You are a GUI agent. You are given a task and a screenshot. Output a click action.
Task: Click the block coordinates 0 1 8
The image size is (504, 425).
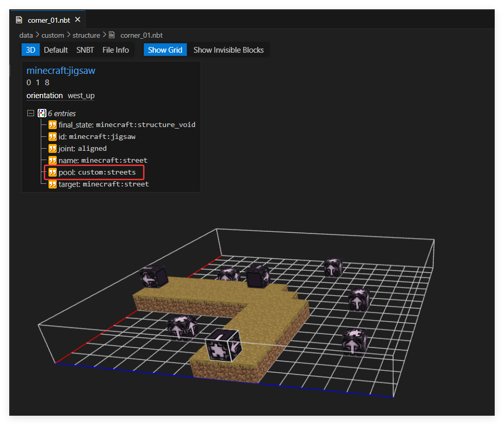[x=38, y=83]
